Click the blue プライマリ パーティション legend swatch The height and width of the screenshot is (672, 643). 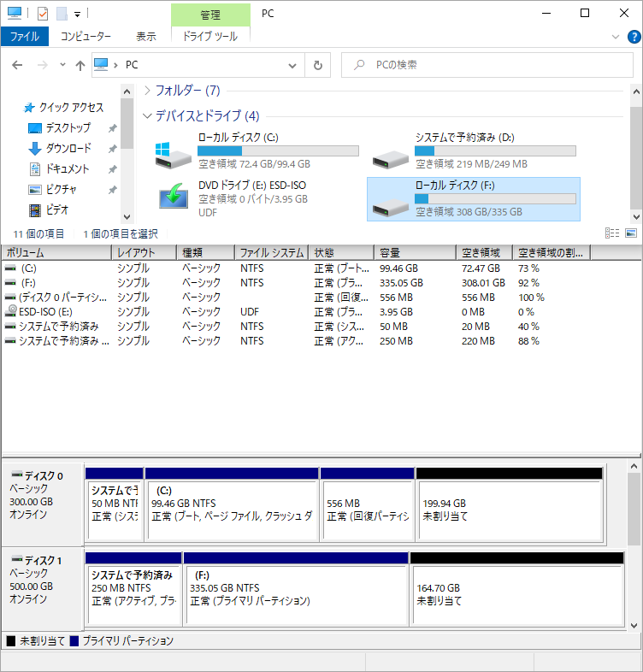coord(74,641)
